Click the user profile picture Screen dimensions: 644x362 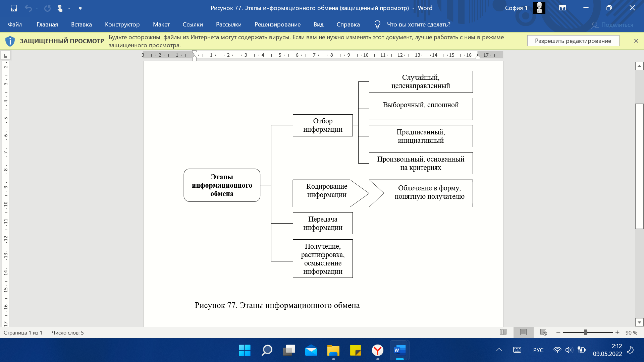(539, 8)
